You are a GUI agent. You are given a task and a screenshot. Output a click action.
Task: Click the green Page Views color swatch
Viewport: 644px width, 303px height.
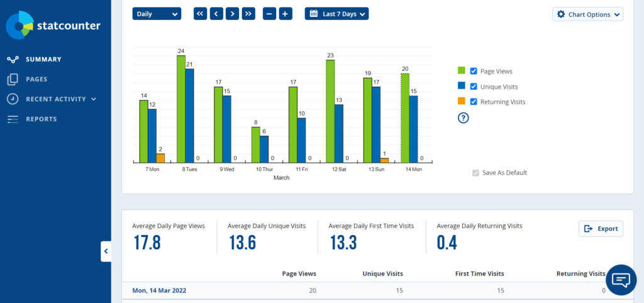pos(461,71)
